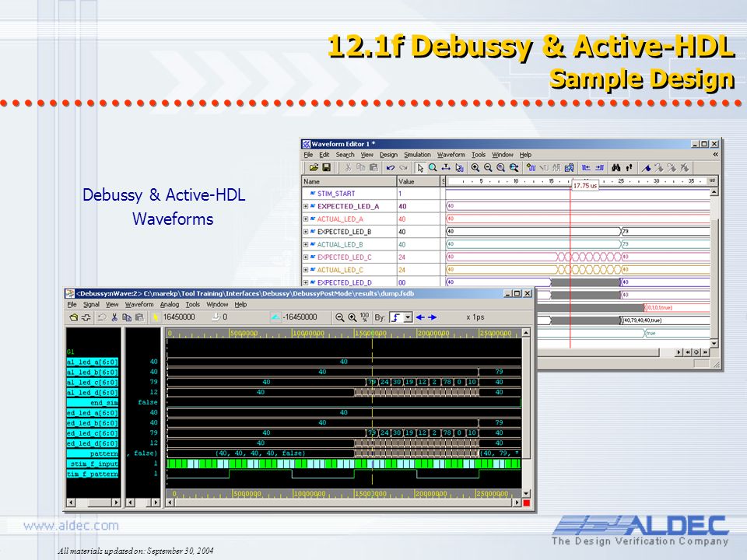Image resolution: width=747 pixels, height=560 pixels.
Task: Expand the EXPECTED_LED_A signal bus
Action: [306, 206]
